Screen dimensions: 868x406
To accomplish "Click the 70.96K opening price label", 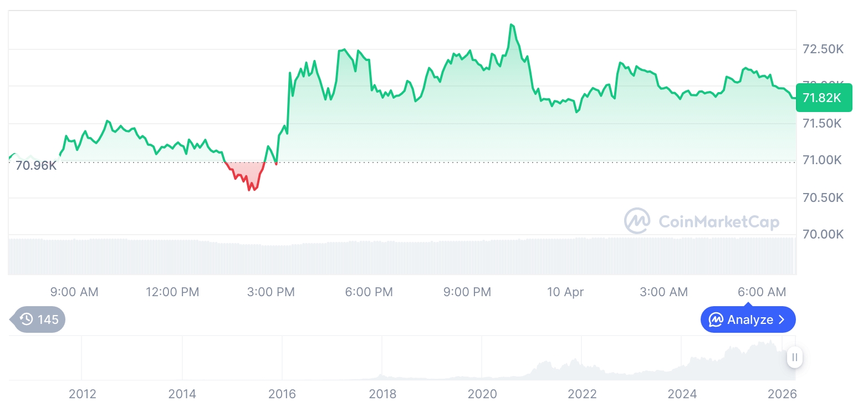I will pos(36,165).
